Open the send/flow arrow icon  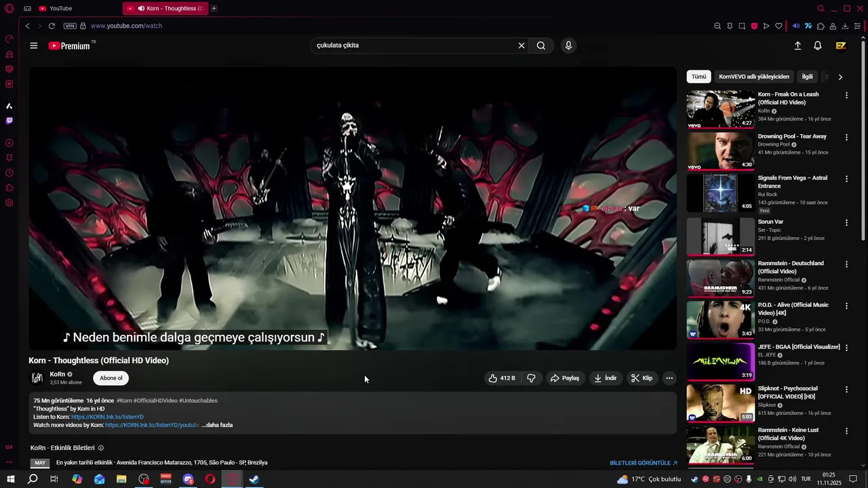(x=766, y=26)
